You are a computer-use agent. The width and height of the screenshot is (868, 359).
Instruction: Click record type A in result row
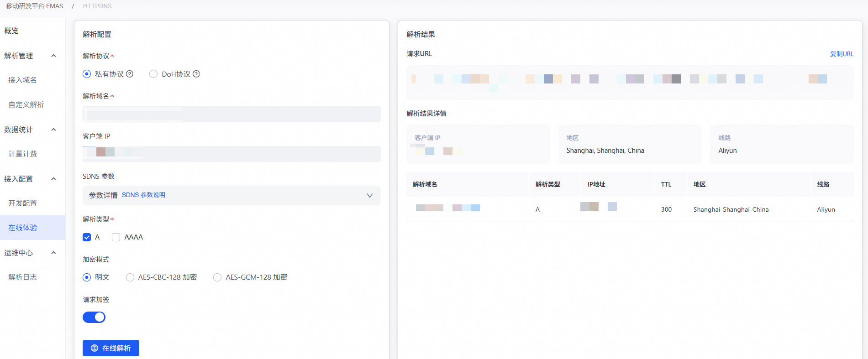point(537,209)
